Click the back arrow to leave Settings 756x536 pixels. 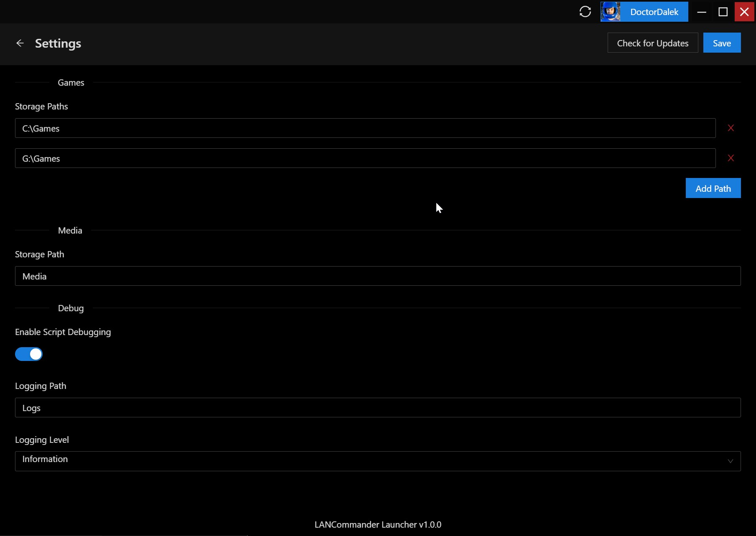[20, 43]
